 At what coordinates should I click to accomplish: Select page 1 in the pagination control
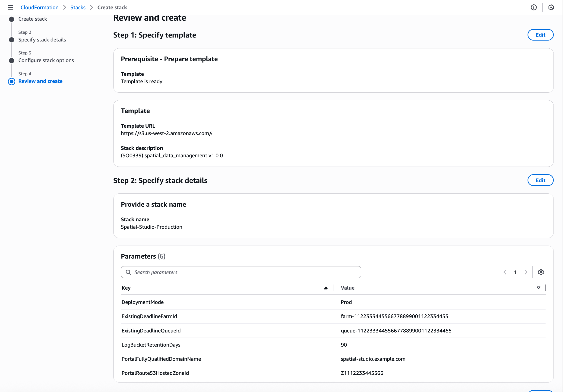[x=515, y=272]
